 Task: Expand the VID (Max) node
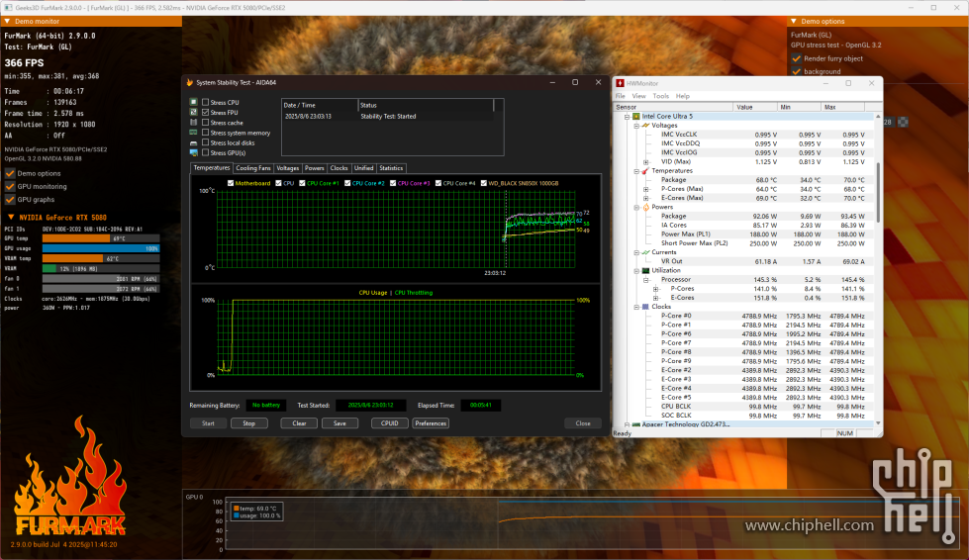646,161
